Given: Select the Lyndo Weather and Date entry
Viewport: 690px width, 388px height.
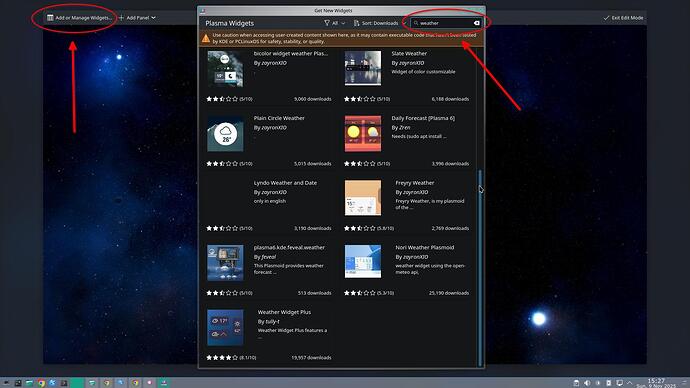Looking at the screenshot, I should (285, 183).
